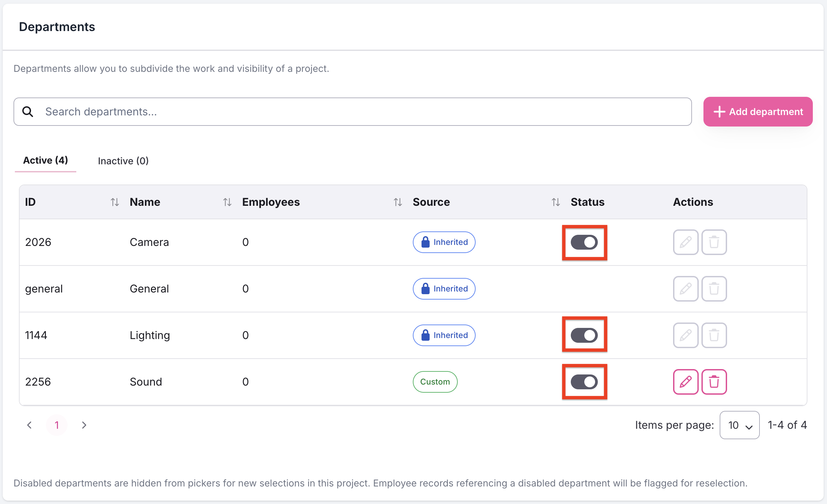Click the Departments page heading

point(57,27)
